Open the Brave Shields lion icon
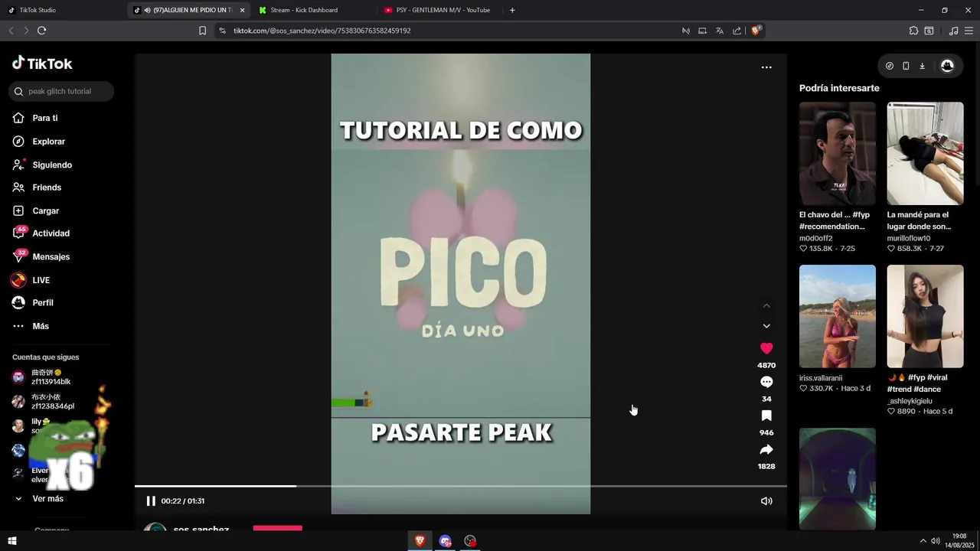Viewport: 980px width, 551px height. 756,31
